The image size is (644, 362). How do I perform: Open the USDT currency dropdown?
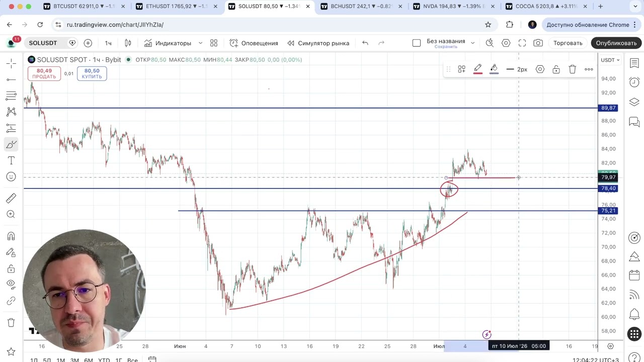coord(610,60)
